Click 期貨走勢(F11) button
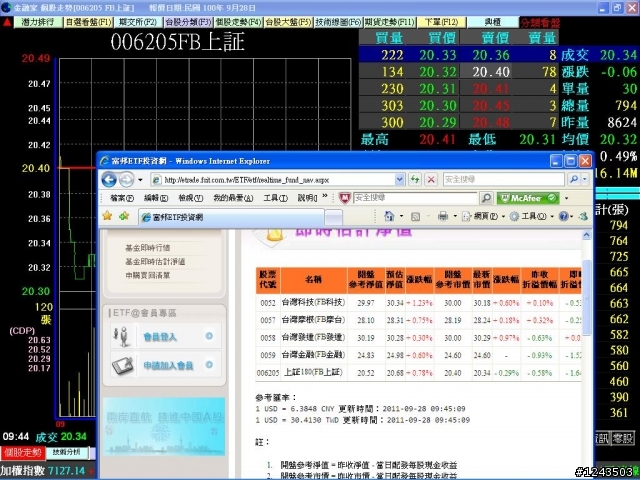Screen dimensions: 640x480 [x=389, y=22]
